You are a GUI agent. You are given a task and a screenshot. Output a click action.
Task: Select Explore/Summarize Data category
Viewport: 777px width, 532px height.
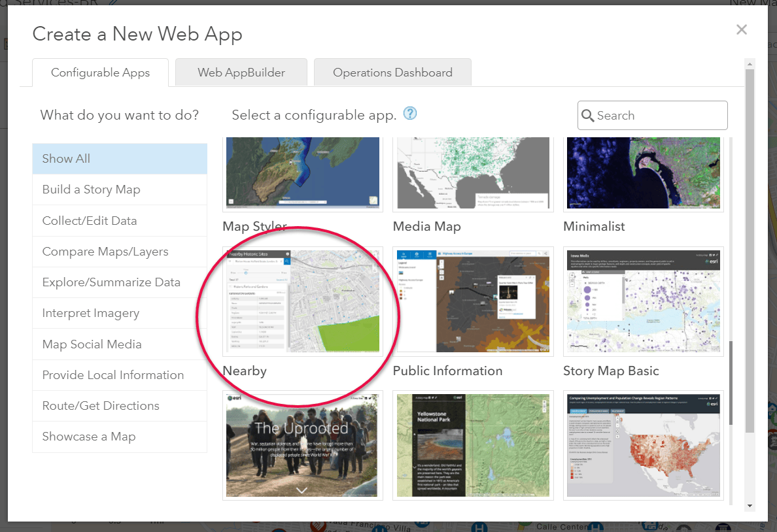tap(120, 282)
